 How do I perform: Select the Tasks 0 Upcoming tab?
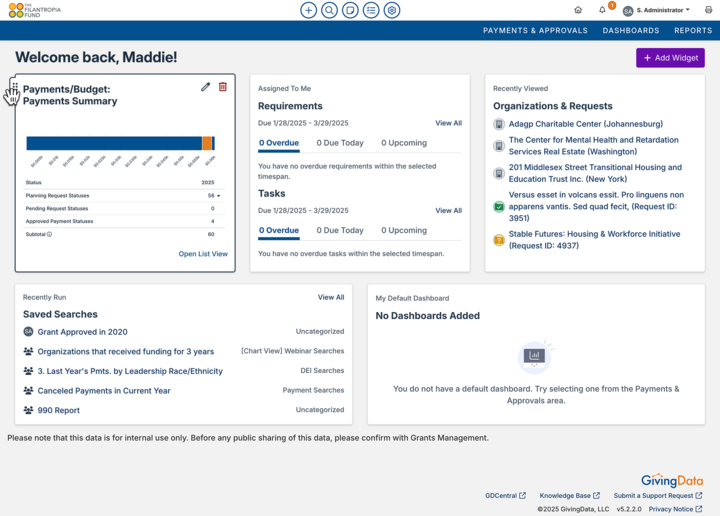pyautogui.click(x=404, y=230)
